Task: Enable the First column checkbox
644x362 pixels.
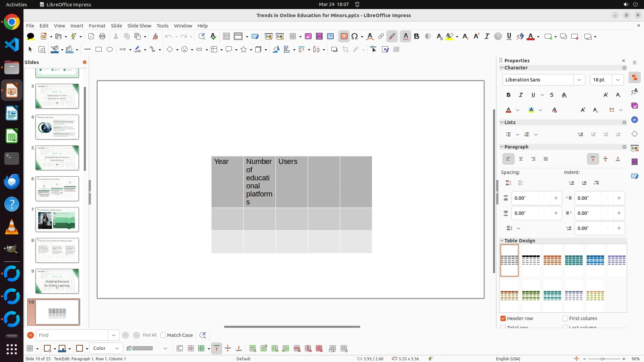Action: (565, 318)
